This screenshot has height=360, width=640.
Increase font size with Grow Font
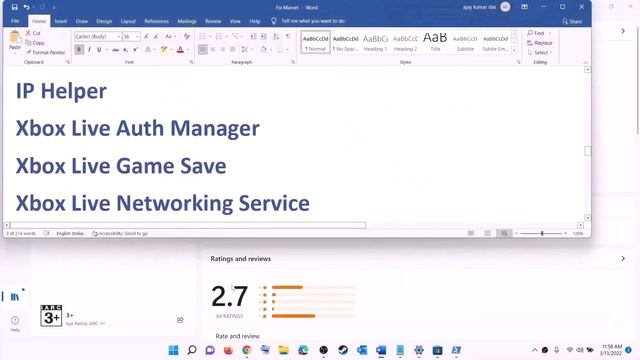coord(147,36)
